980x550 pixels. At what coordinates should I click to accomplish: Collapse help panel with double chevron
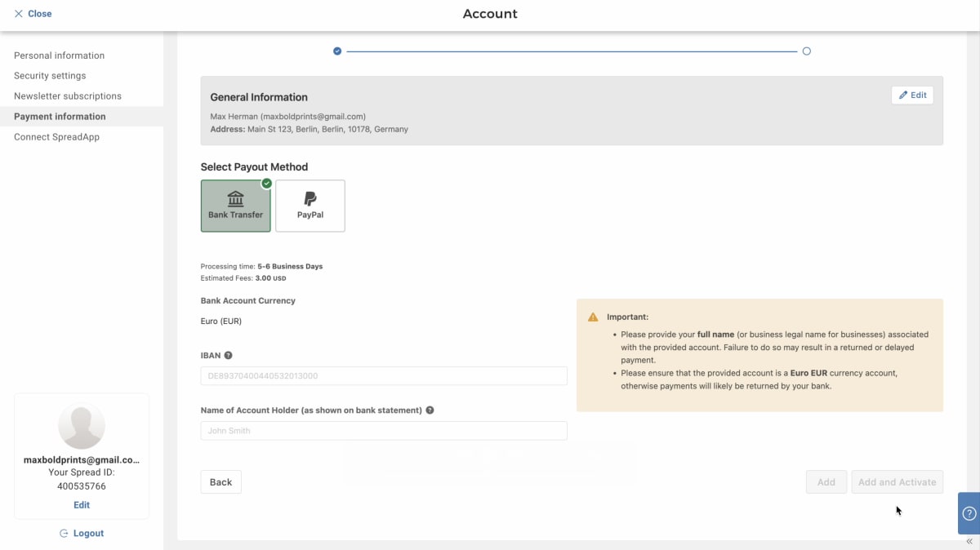[x=969, y=541]
